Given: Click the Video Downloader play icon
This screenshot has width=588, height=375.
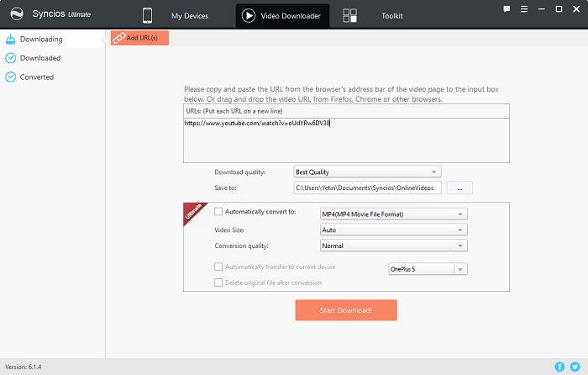Looking at the screenshot, I should [x=249, y=16].
